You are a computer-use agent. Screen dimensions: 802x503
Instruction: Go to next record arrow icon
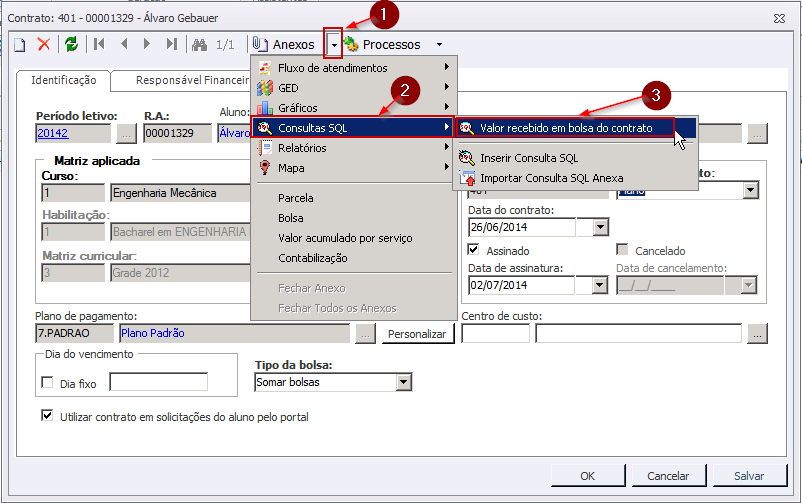pyautogui.click(x=147, y=44)
